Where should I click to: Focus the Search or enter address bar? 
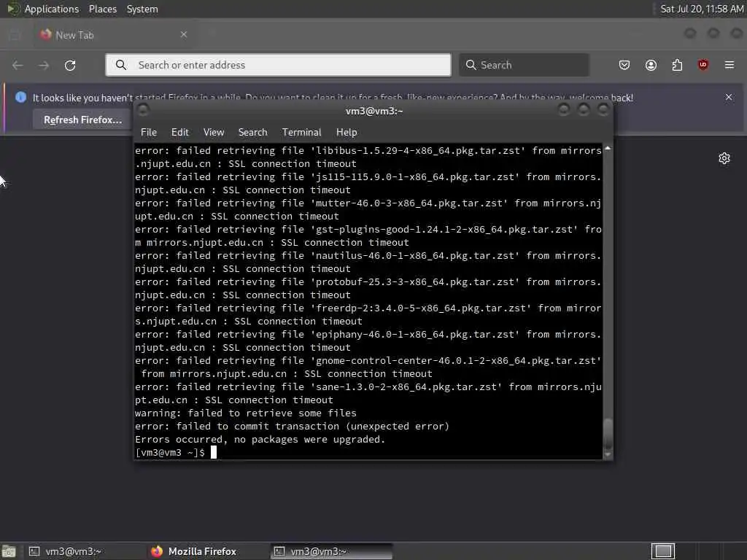pos(278,65)
